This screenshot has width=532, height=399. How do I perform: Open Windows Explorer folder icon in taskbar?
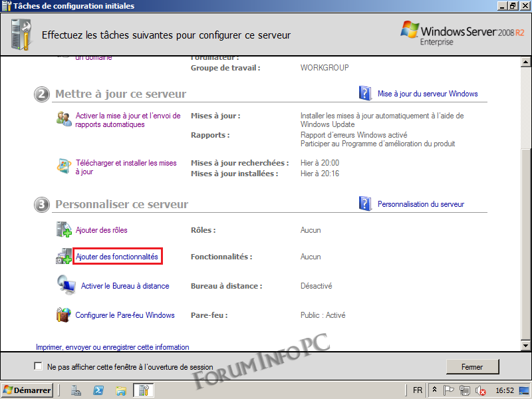point(121,390)
